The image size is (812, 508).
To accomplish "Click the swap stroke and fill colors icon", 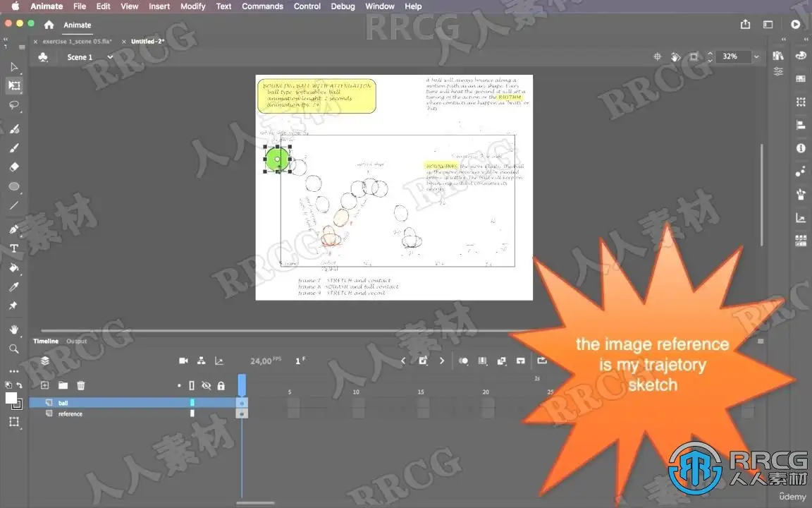I will 19,385.
